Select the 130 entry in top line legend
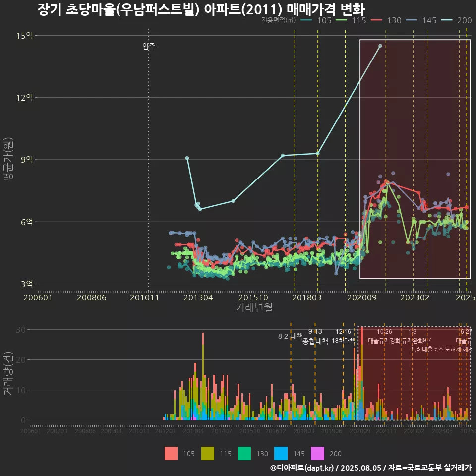 tap(386, 20)
